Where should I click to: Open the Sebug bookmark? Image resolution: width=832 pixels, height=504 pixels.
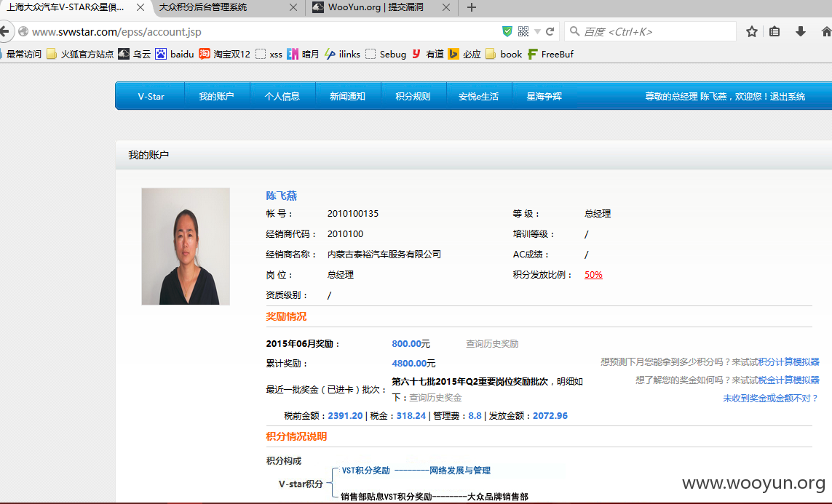click(x=386, y=54)
